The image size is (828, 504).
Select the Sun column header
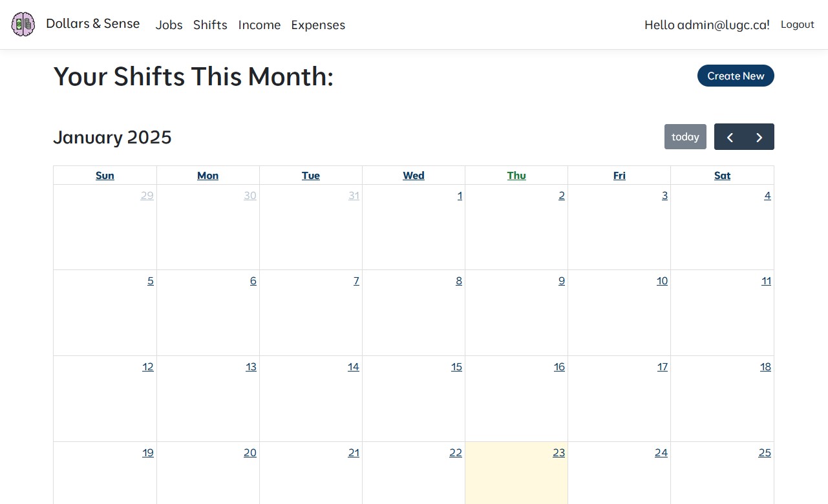pos(105,175)
